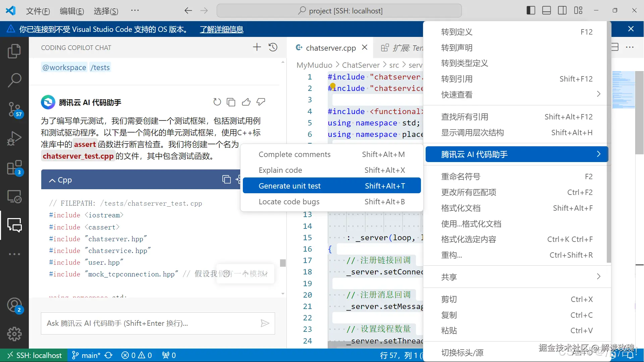Toggle the primary sidebar layout

pyautogui.click(x=531, y=10)
